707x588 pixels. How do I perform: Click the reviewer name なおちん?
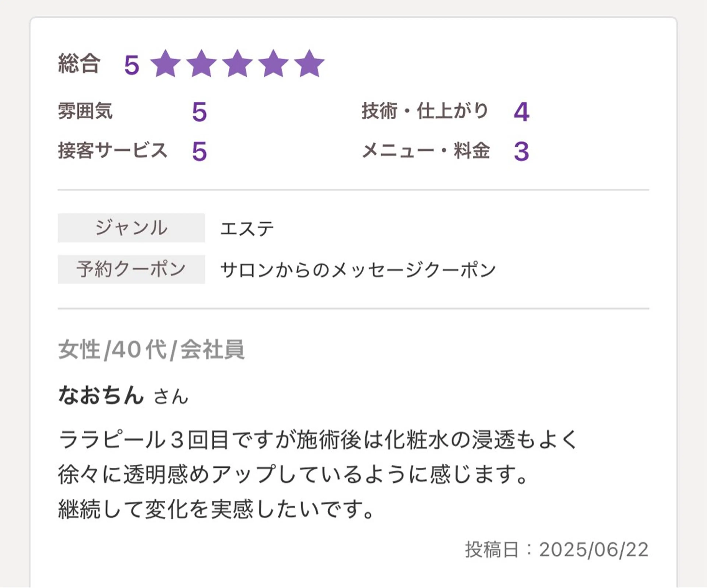pos(101,395)
